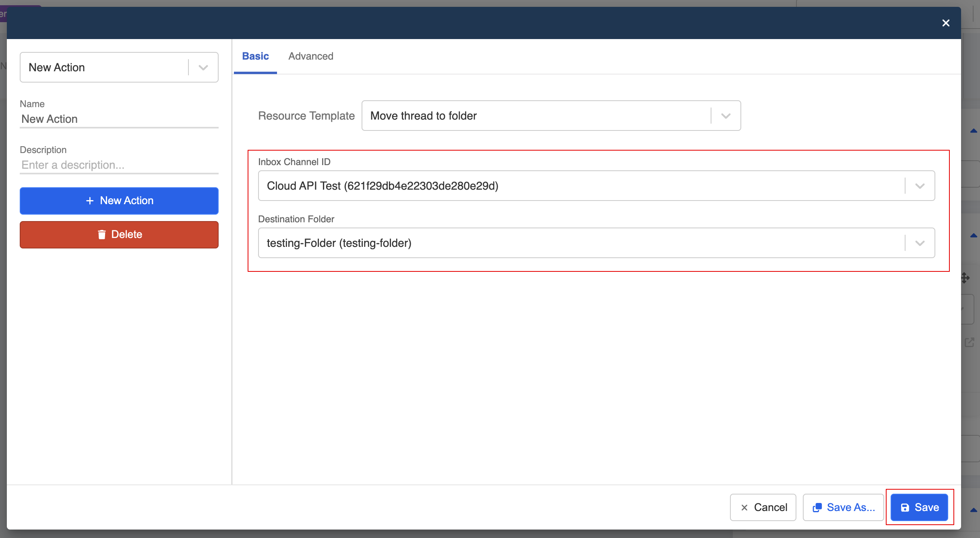Expand the Inbox Channel ID dropdown arrow

pos(920,186)
